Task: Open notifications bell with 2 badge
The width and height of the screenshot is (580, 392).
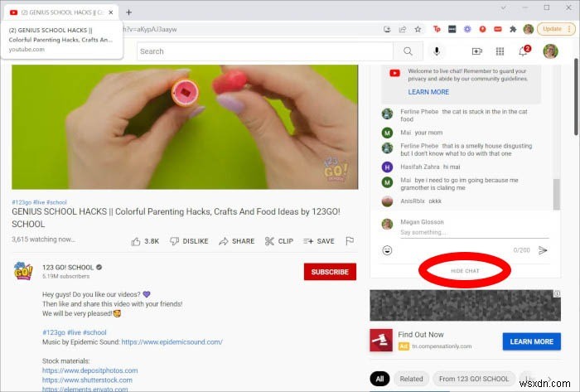Action: pos(524,51)
